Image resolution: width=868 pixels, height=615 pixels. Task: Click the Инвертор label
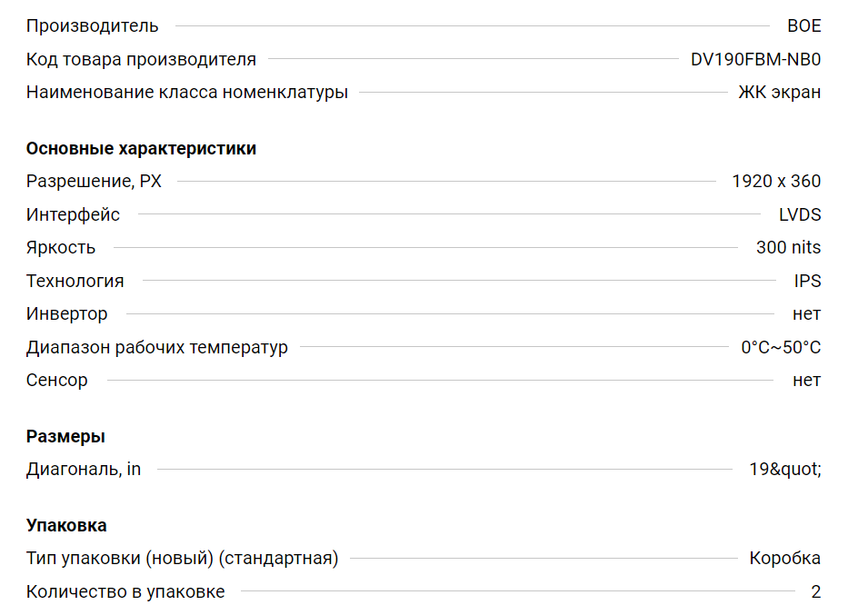tap(66, 314)
